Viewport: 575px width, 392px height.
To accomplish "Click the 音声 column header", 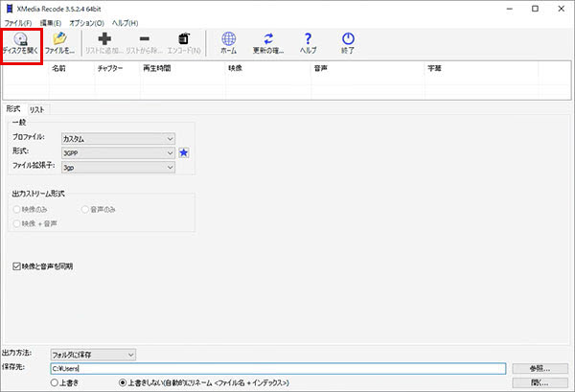I will coord(368,68).
